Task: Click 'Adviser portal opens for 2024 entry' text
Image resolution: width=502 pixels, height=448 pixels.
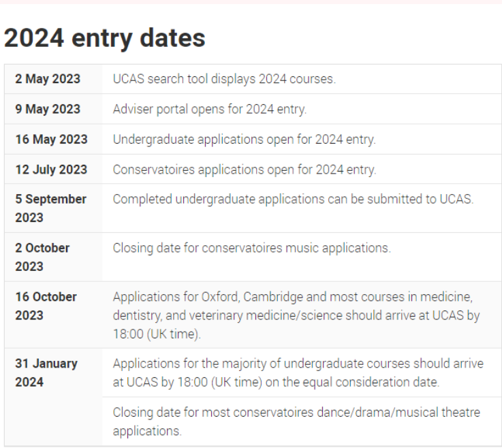Action: 210,110
